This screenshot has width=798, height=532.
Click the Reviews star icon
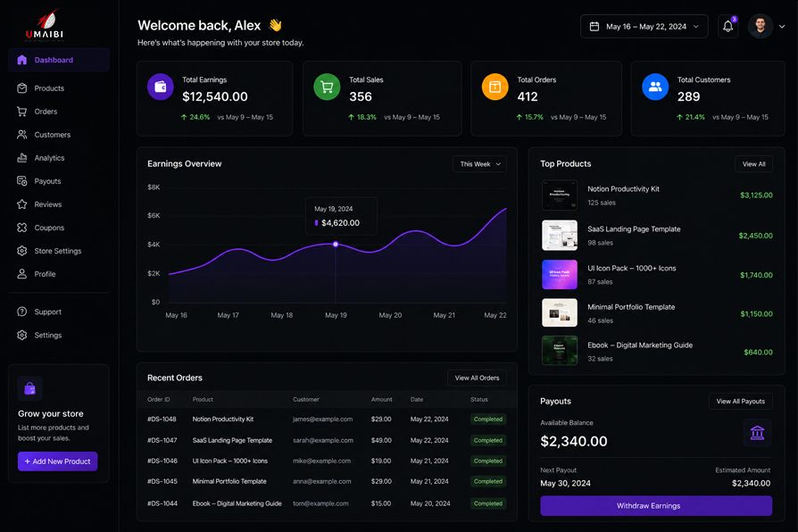22,204
